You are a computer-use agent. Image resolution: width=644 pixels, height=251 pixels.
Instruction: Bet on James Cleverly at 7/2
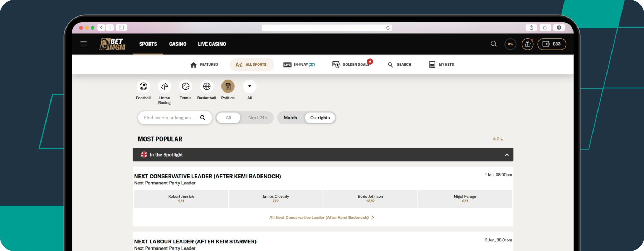275,199
